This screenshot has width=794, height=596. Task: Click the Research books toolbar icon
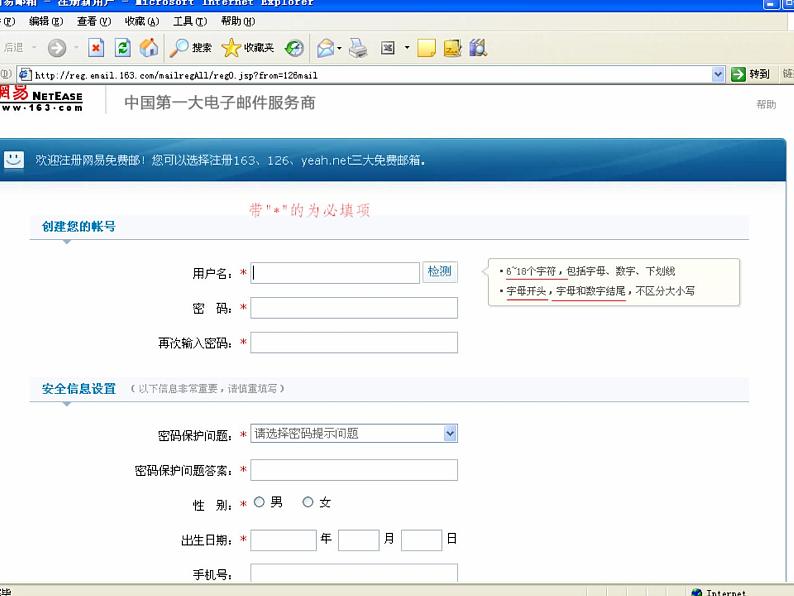pyautogui.click(x=478, y=48)
